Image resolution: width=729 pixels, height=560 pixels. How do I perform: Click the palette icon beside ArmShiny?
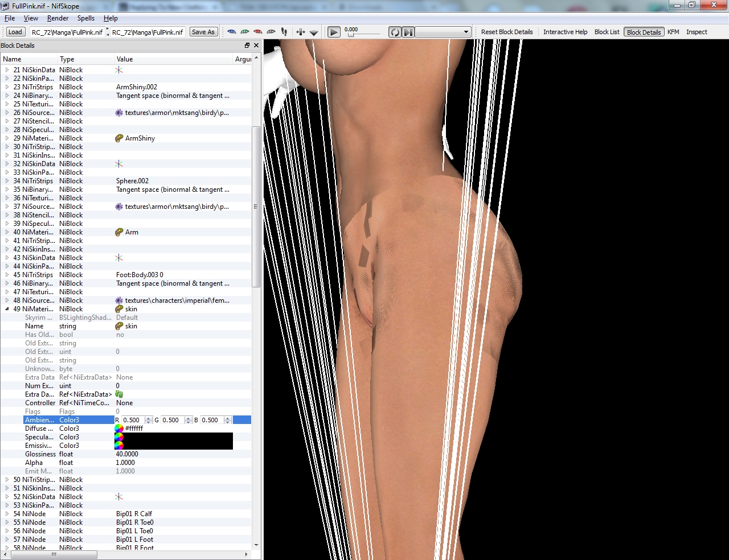pos(119,138)
